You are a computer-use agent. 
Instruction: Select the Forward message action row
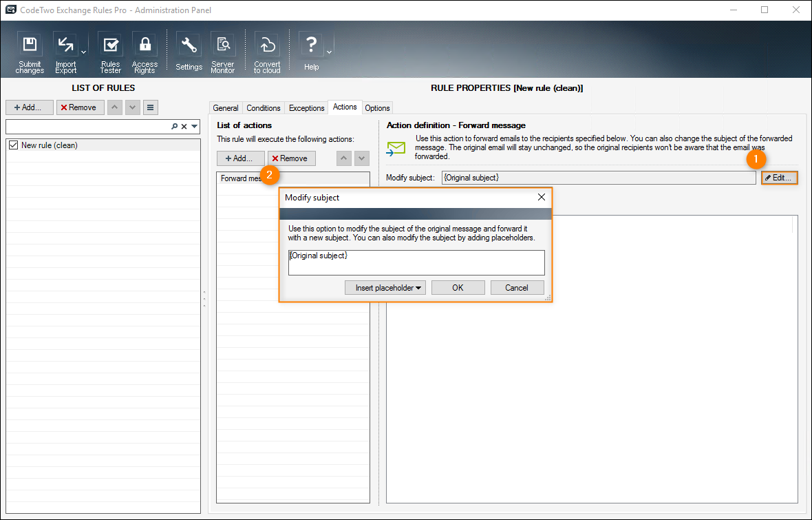click(293, 178)
